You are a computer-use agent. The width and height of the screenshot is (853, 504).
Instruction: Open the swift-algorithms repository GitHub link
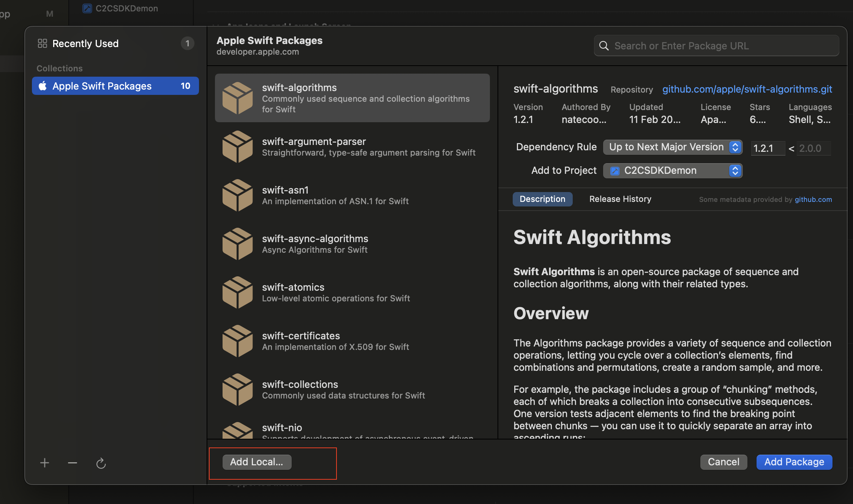pos(747,89)
